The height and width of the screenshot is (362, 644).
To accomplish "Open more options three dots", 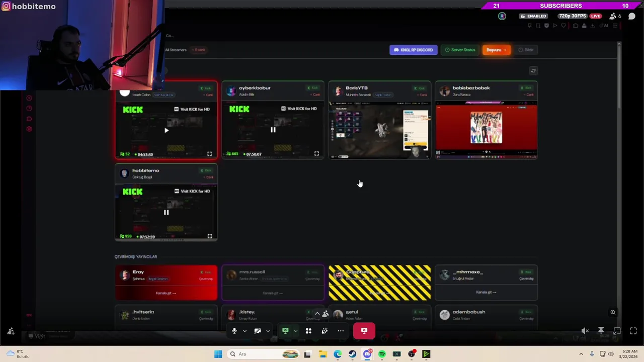I will (341, 331).
